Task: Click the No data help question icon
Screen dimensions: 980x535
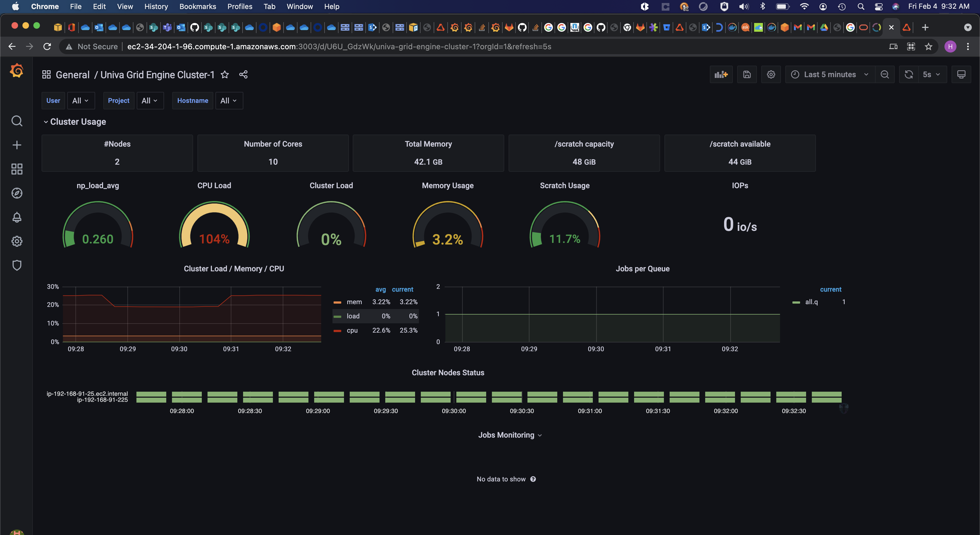Action: [x=533, y=479]
